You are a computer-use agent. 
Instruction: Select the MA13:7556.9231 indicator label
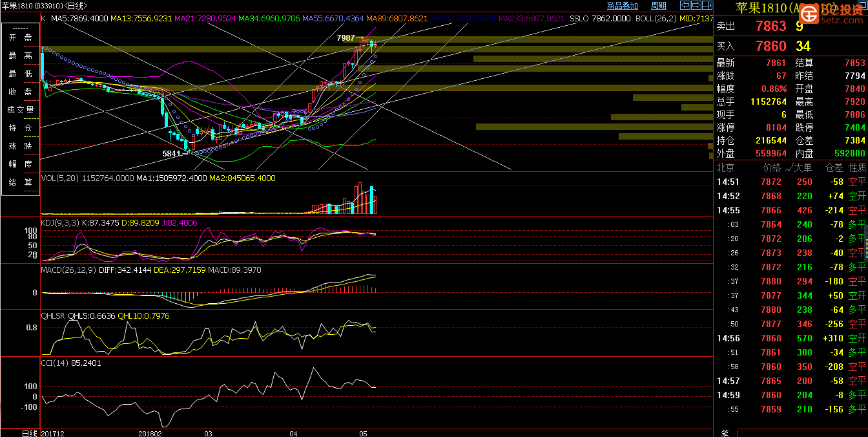141,19
